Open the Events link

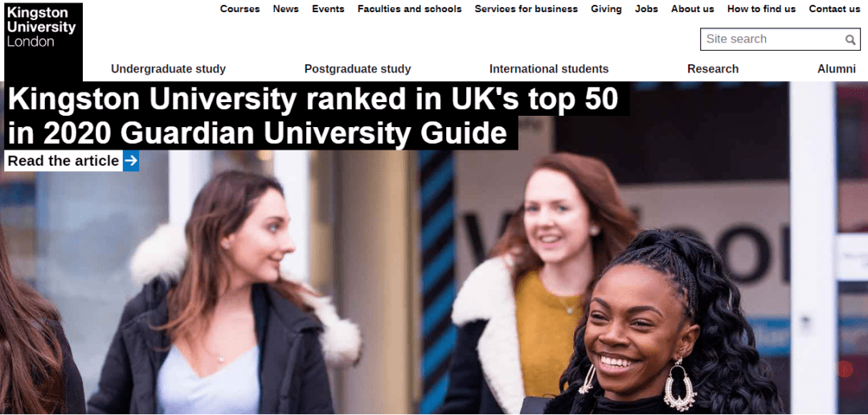tap(328, 9)
